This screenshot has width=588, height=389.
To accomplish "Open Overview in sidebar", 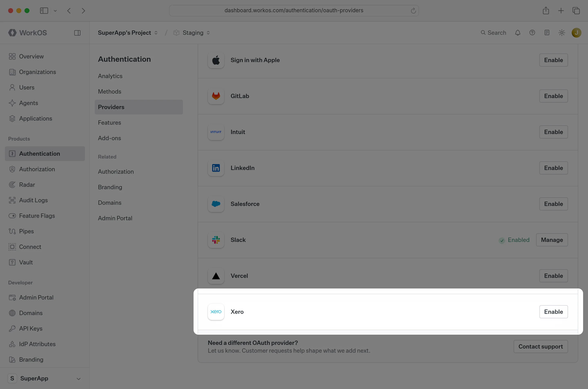I will pos(45,56).
